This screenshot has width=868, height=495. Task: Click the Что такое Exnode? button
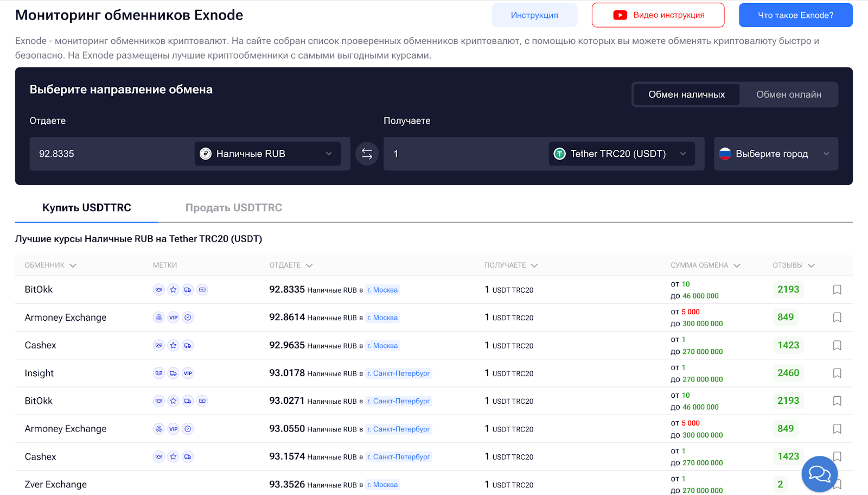795,15
